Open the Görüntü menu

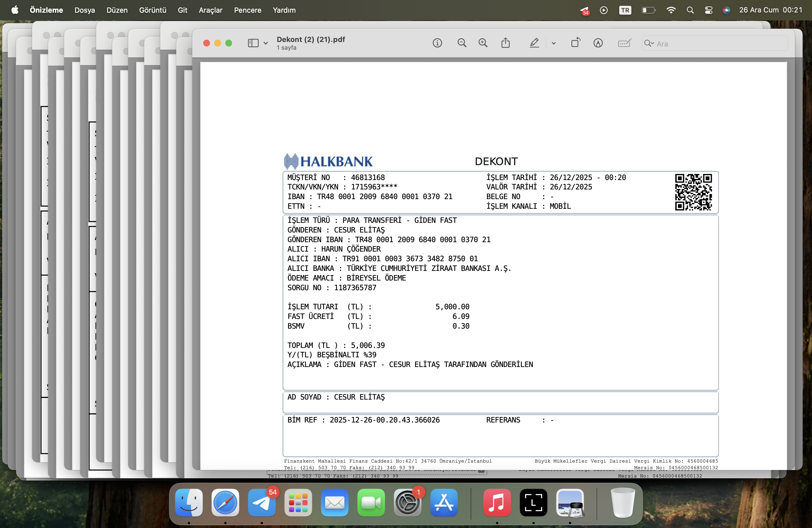152,10
